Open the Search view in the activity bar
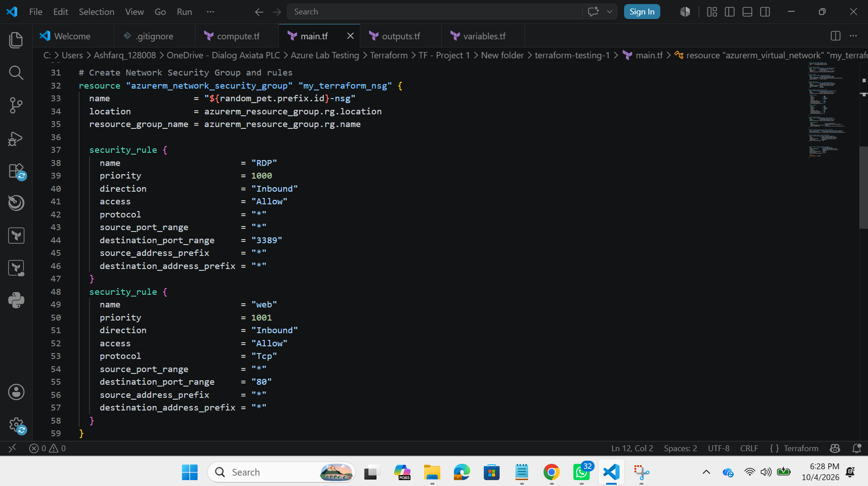Image resolution: width=868 pixels, height=486 pixels. (x=16, y=72)
